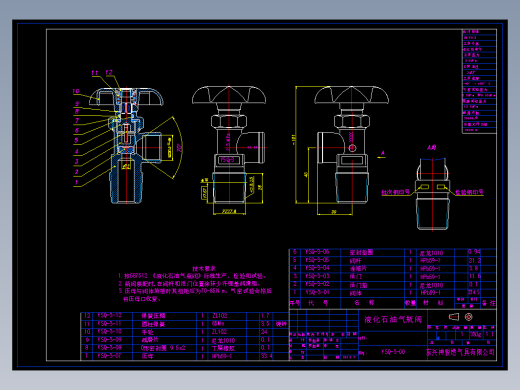Screen dimensions: 520x390
Task: Select material 65Mn in row 11
Action: pyautogui.click(x=218, y=324)
